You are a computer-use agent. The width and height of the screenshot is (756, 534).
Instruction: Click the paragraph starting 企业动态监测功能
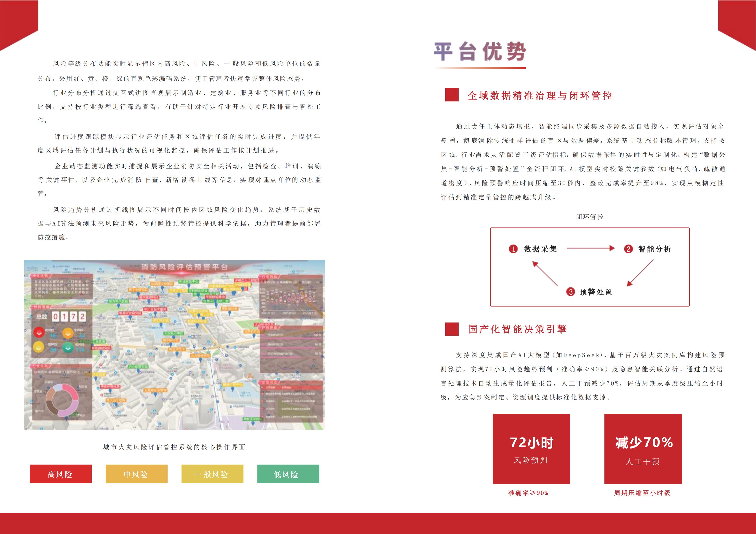point(179,180)
